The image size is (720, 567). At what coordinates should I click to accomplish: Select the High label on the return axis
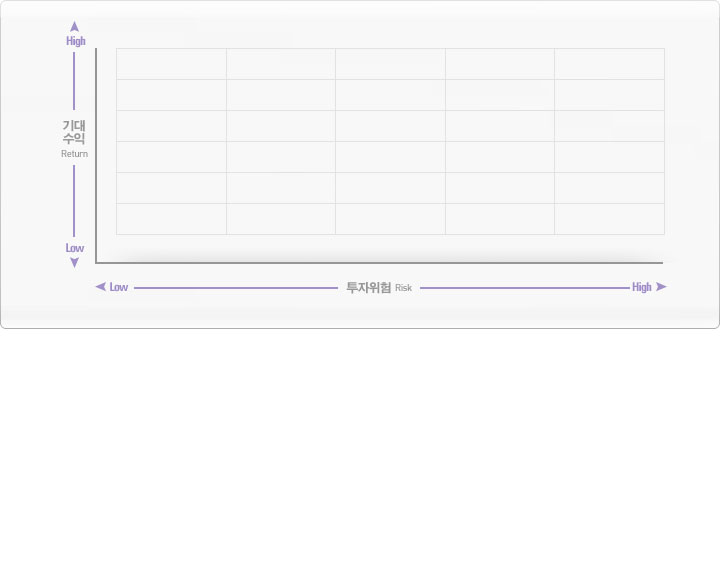pyautogui.click(x=76, y=41)
